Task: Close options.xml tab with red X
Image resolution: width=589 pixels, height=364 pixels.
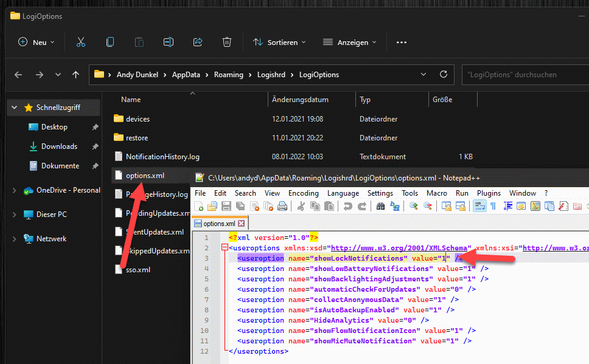Action: pyautogui.click(x=241, y=223)
